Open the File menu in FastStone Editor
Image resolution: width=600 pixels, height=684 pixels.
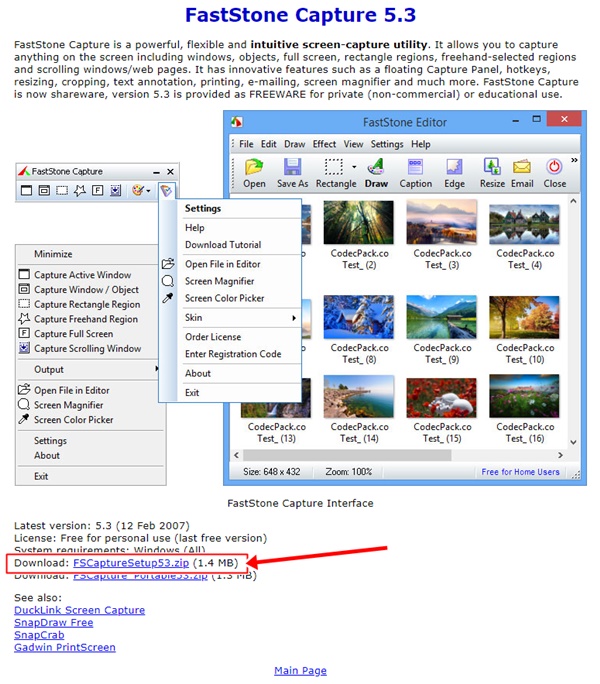pos(246,144)
